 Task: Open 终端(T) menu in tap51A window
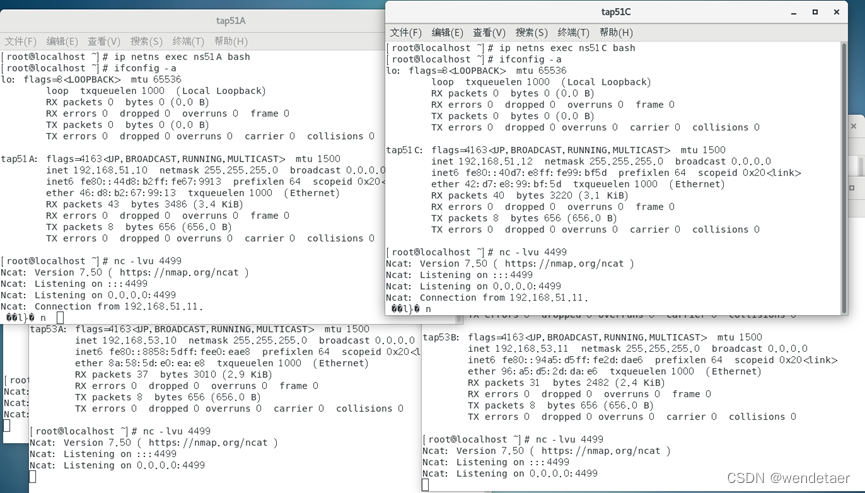(189, 41)
